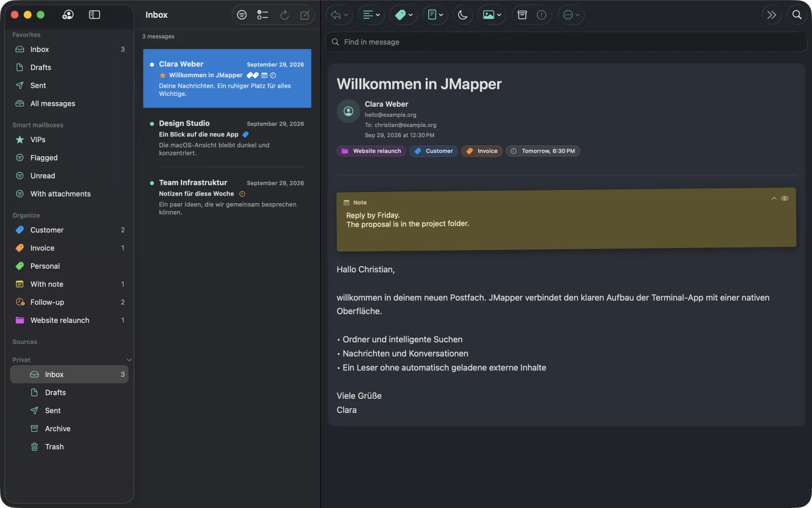Screen dimensions: 812x508
Task: Select the Customer tag in Organize
Action: click(x=70, y=230)
